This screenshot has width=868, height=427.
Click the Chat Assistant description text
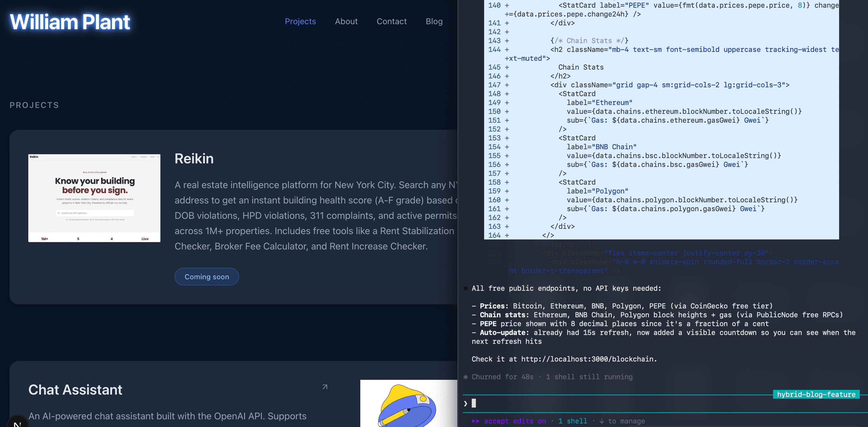167,416
